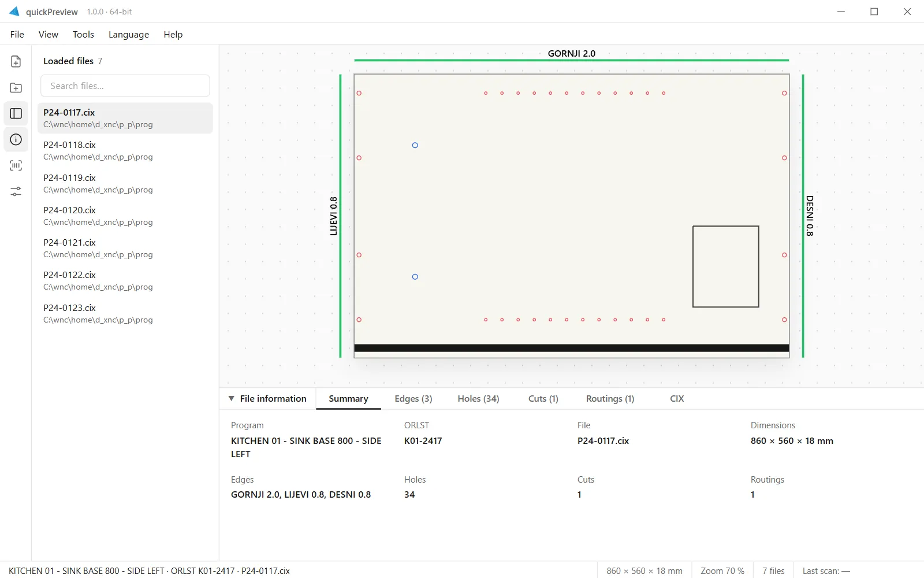Image resolution: width=924 pixels, height=578 pixels.
Task: Click the add folder icon in sidebar
Action: tap(16, 88)
